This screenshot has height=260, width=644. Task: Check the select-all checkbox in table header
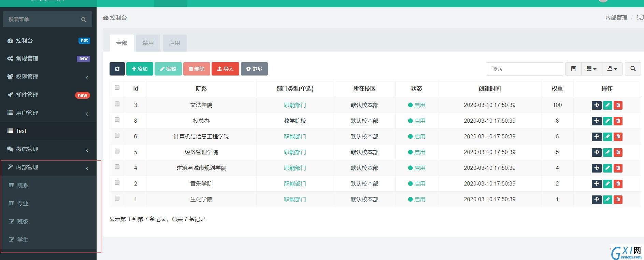(x=117, y=87)
